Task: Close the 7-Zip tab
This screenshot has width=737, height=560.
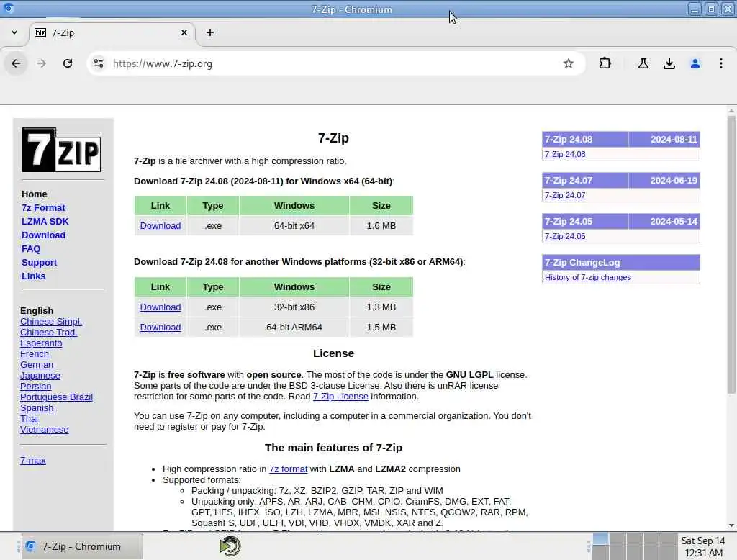Action: [x=184, y=32]
